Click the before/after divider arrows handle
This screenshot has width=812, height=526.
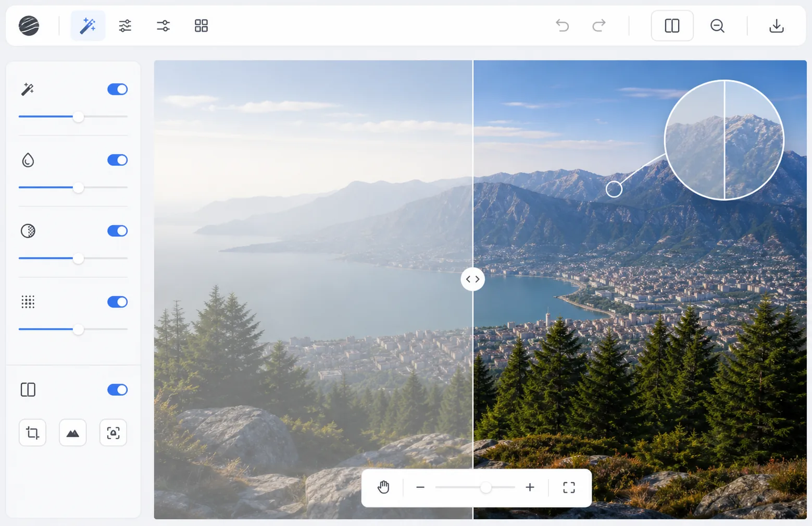(x=473, y=279)
